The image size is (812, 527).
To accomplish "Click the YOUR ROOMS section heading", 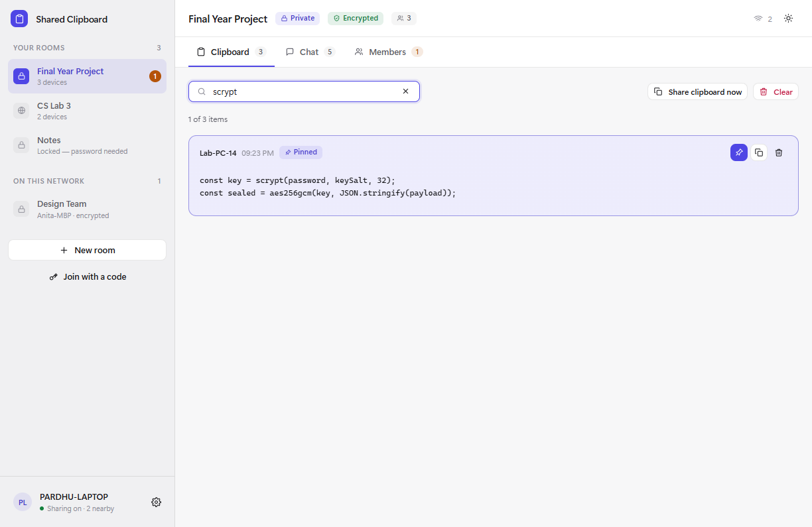I will (39, 48).
